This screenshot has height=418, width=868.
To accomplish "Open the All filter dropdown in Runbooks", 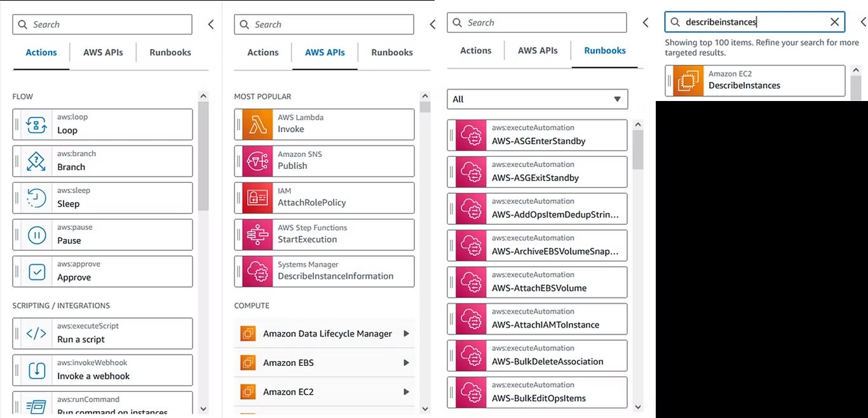I will [x=538, y=99].
